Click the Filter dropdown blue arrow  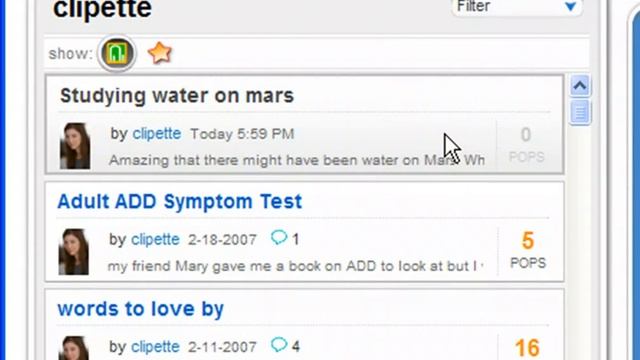click(x=571, y=7)
